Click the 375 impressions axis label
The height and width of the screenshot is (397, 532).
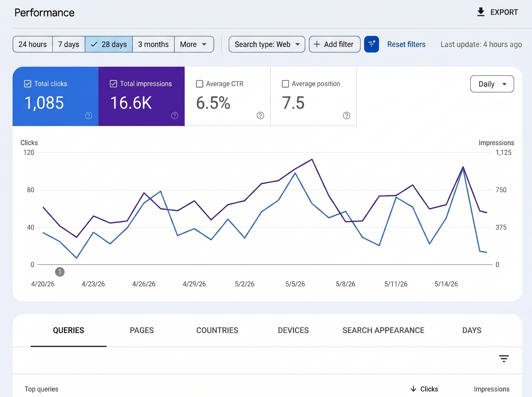pyautogui.click(x=501, y=227)
